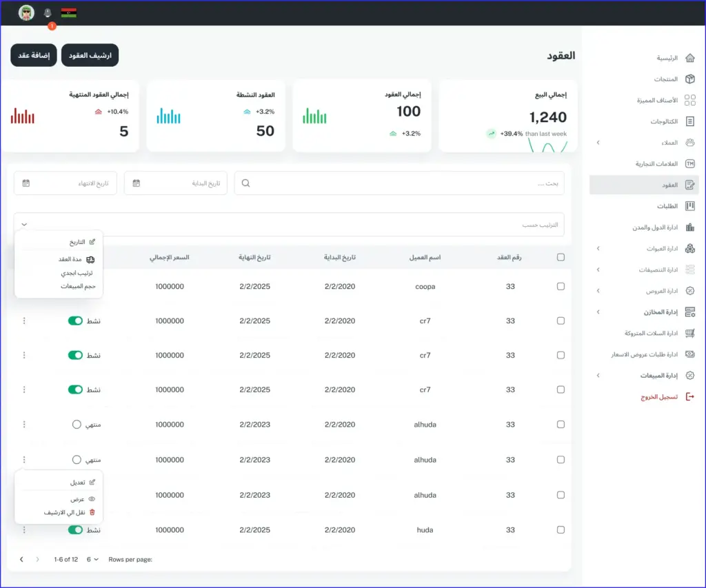Screen dimensions: 706x588
Task: Select منتهي radio in second alhuda row
Action: click(x=77, y=460)
